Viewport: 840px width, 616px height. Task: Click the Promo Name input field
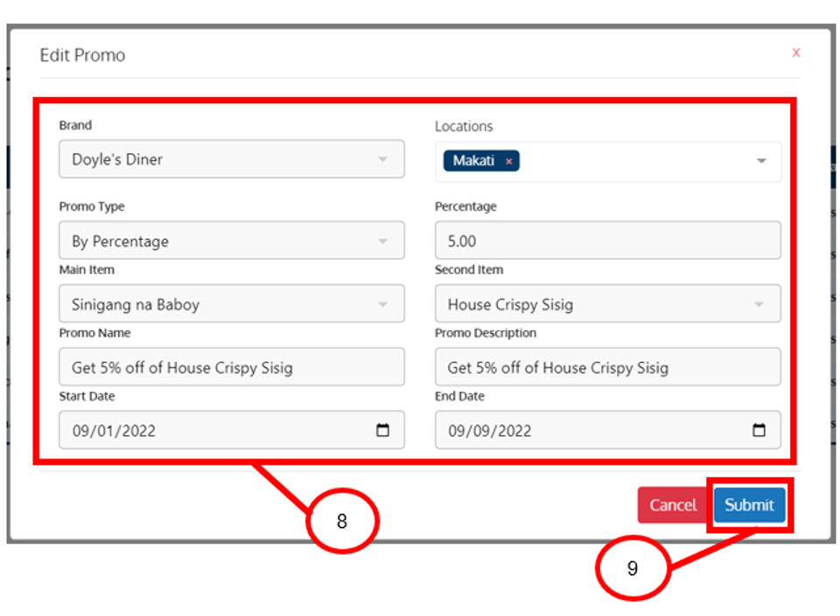point(231,367)
